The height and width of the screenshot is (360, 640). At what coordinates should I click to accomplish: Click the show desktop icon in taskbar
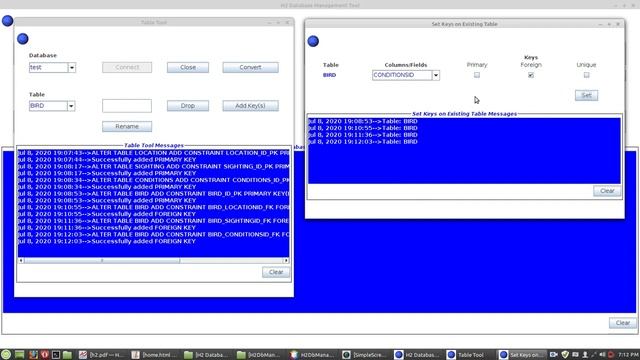click(19, 355)
